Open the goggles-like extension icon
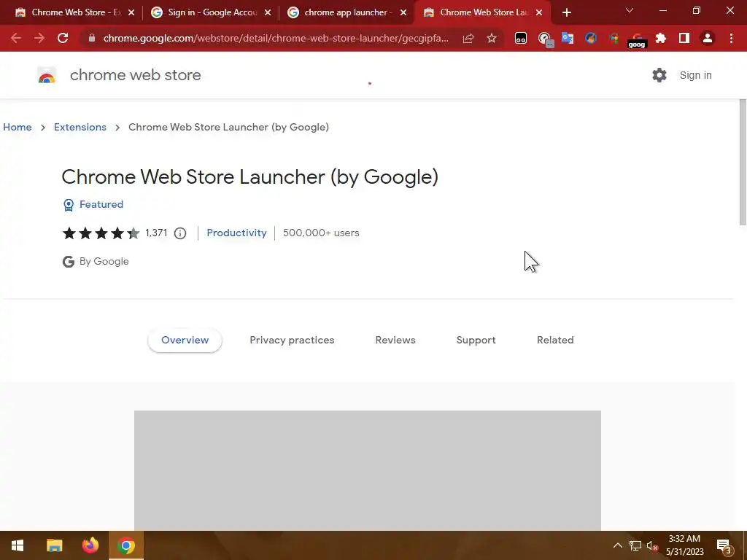747x560 pixels. 521,38
